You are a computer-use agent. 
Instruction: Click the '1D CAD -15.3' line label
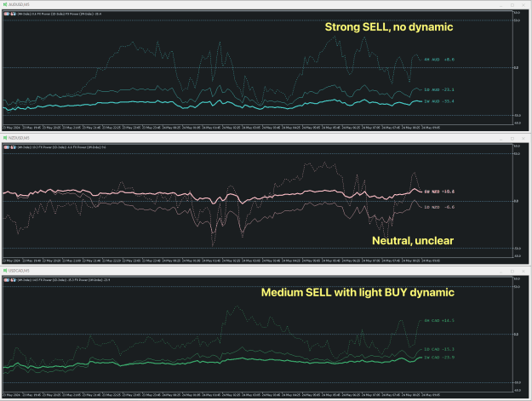(x=439, y=349)
